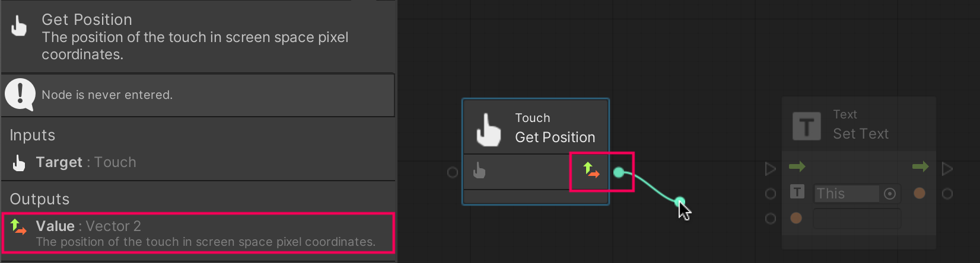Click the hand icon beside Target : Touch

point(19,163)
